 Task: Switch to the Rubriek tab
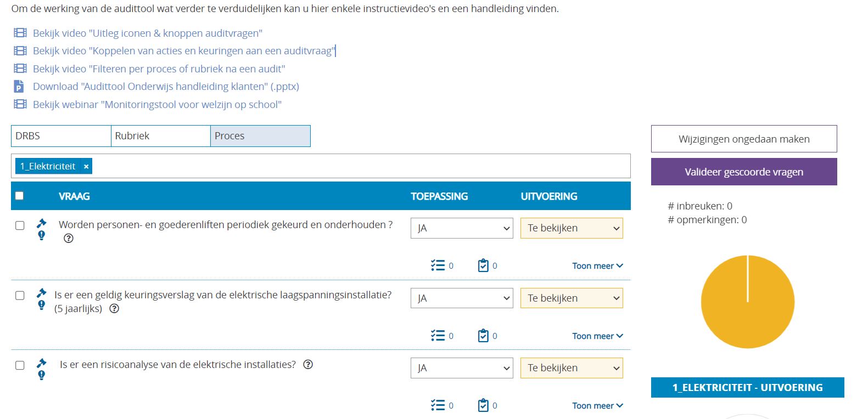pyautogui.click(x=161, y=136)
